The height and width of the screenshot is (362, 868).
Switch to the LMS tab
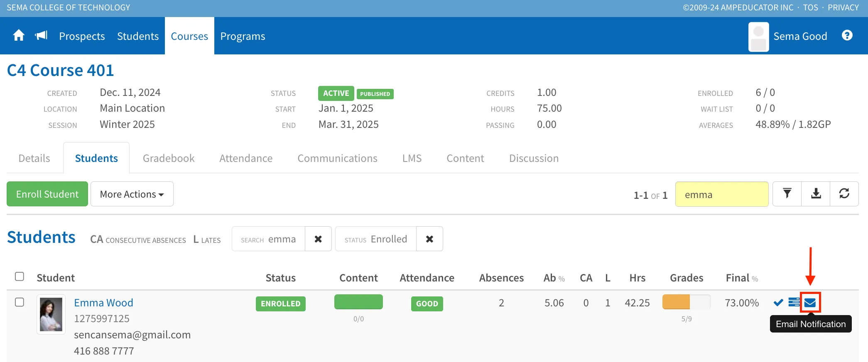point(412,158)
